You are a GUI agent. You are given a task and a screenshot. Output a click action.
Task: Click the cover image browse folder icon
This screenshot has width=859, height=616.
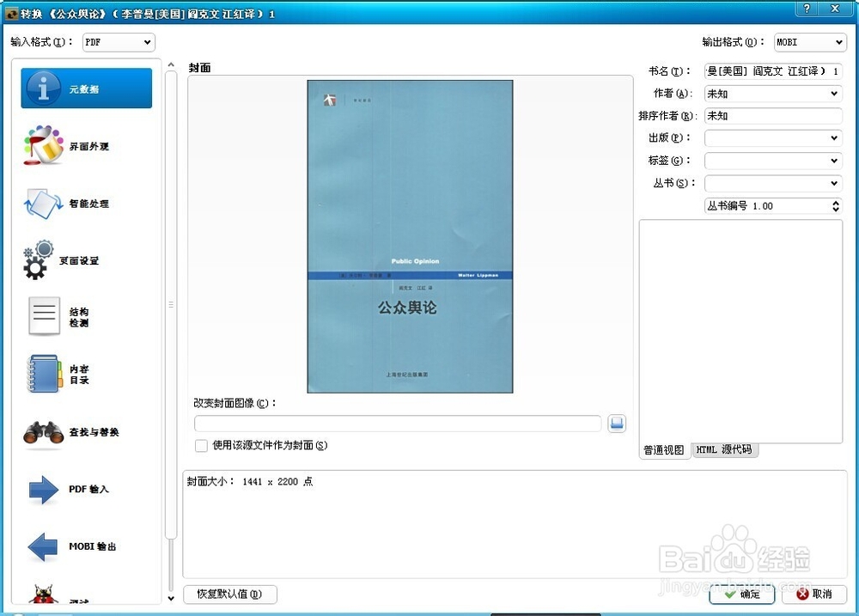[616, 423]
